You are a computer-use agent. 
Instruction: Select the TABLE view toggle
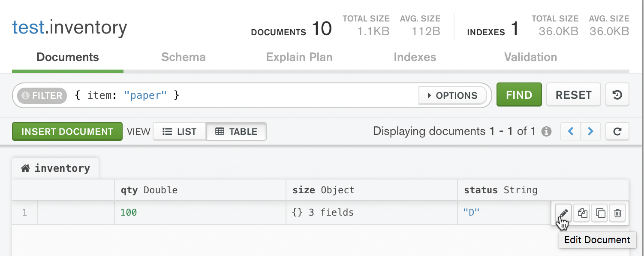pos(236,131)
